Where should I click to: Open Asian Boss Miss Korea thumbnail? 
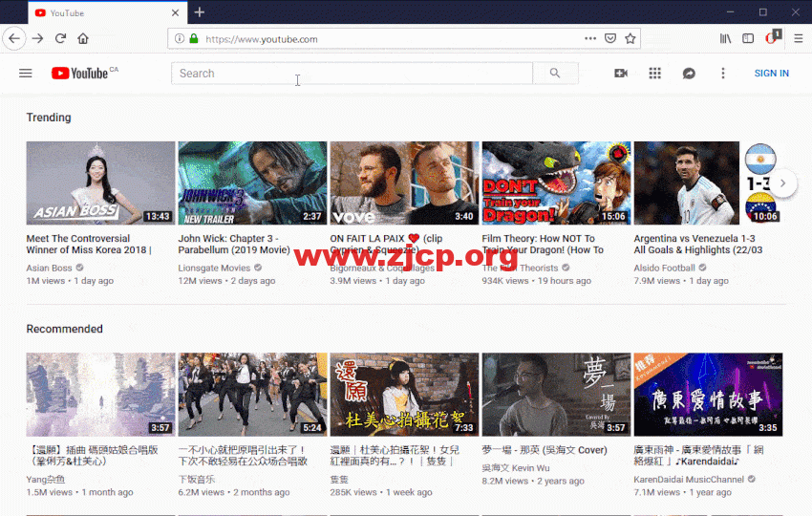(100, 183)
